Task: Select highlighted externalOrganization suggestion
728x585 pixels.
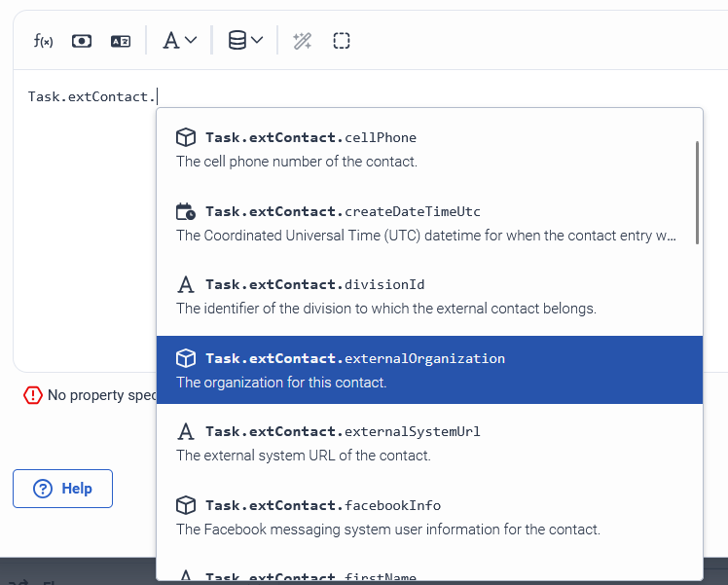Action: pyautogui.click(x=428, y=370)
